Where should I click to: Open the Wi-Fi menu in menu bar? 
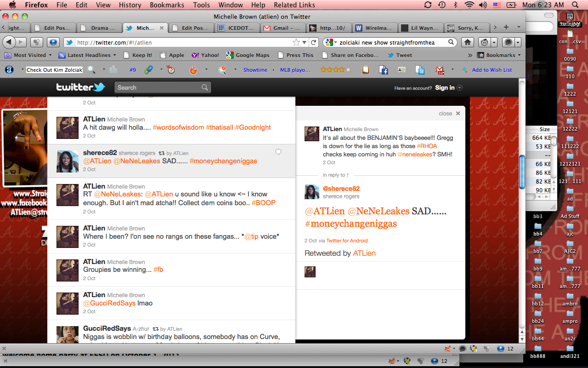click(469, 5)
